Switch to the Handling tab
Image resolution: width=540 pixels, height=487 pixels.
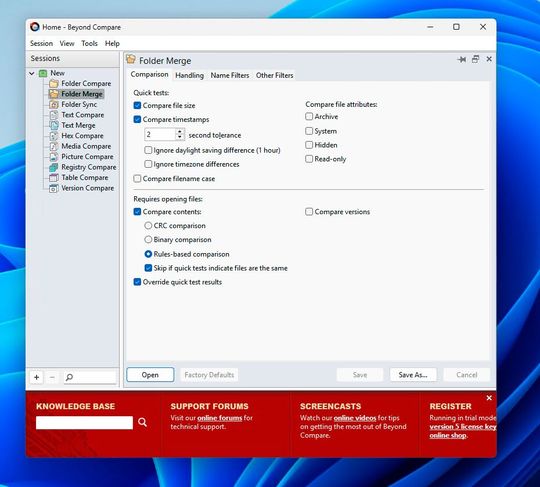pos(189,75)
